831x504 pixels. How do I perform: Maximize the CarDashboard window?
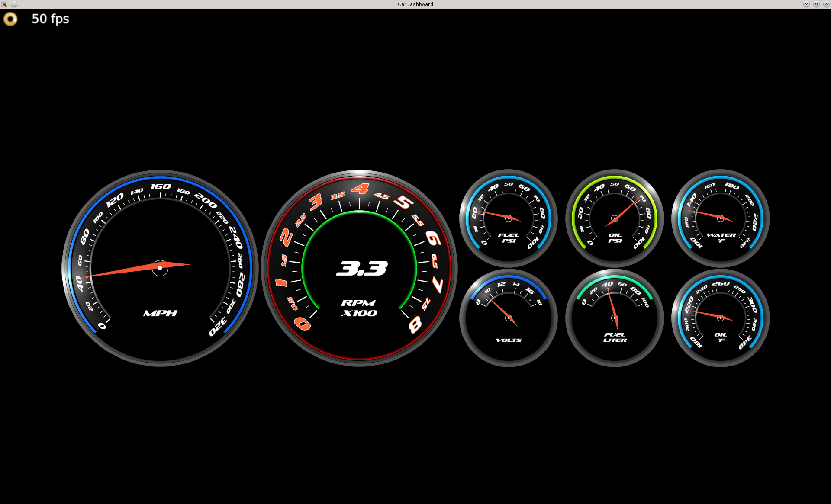click(816, 4)
